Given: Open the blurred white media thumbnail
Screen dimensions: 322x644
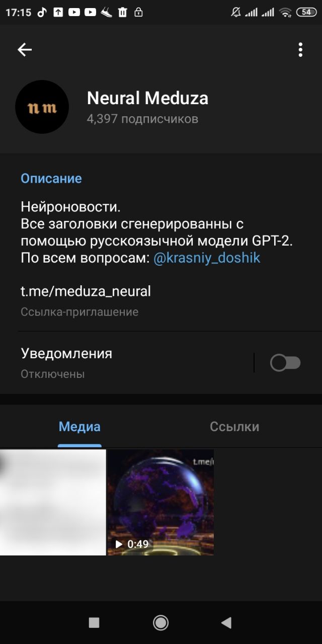Looking at the screenshot, I should tap(53, 502).
